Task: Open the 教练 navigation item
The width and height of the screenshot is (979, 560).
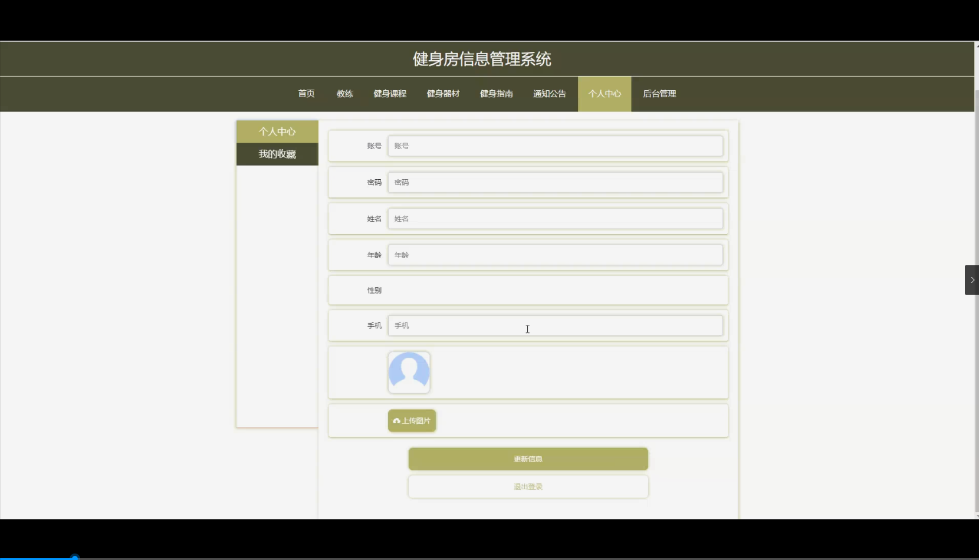Action: pos(345,94)
